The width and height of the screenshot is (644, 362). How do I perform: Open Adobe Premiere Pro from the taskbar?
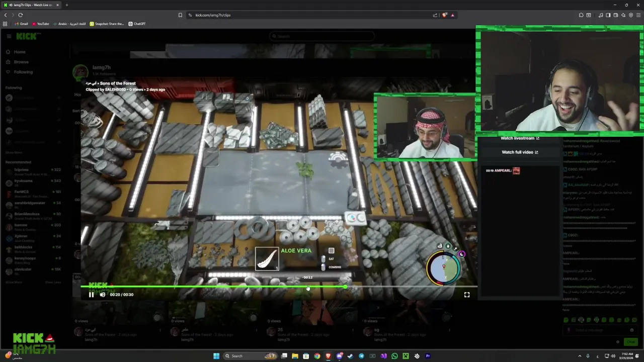click(428, 356)
